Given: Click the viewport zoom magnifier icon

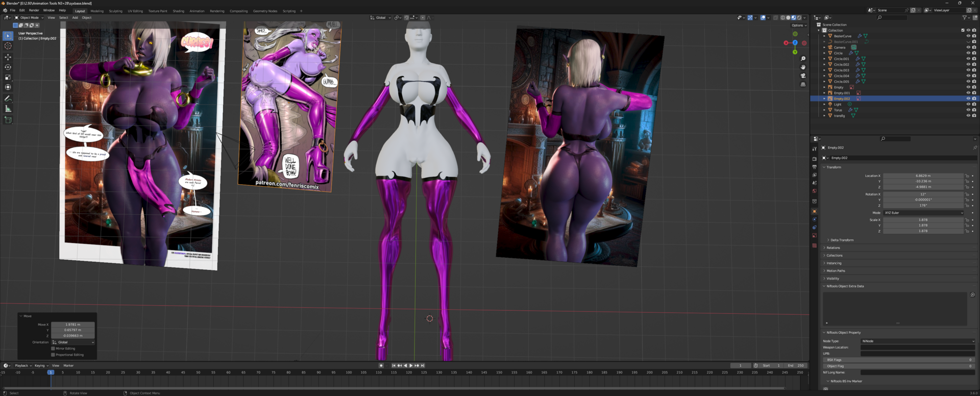Looking at the screenshot, I should 803,59.
